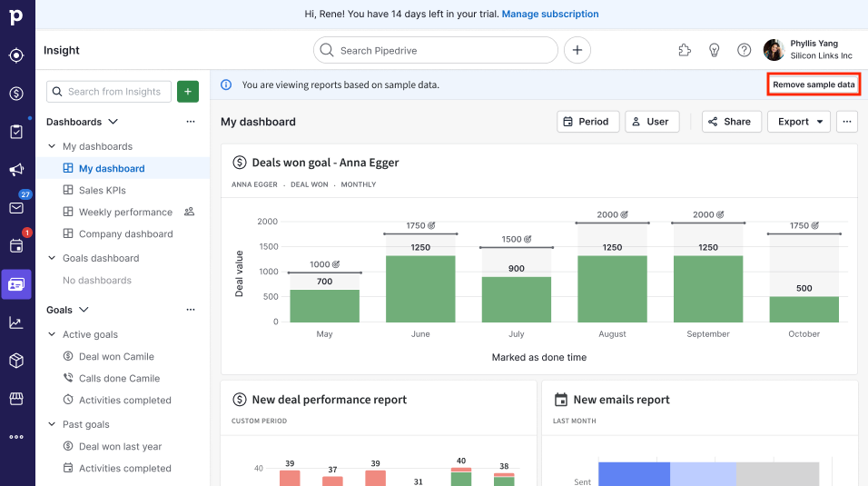
Task: Click the Share button
Action: pyautogui.click(x=731, y=122)
